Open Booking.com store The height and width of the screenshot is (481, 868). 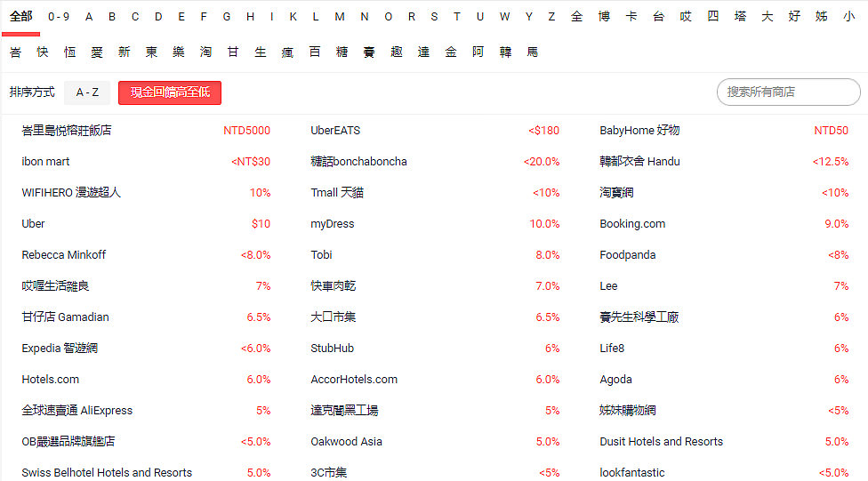pyautogui.click(x=632, y=224)
